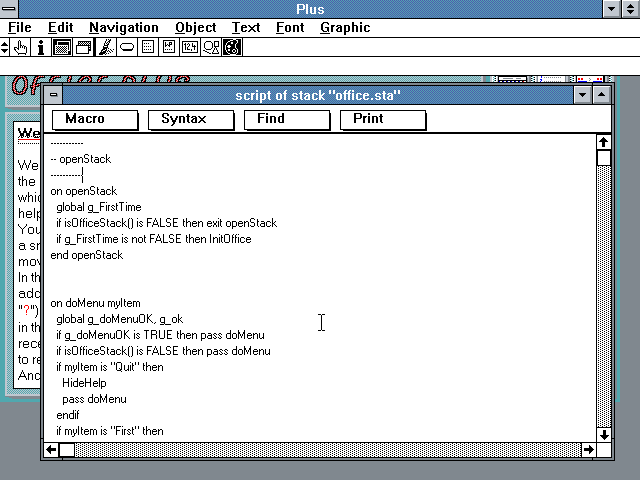Click the up/down arrows at toolbar start

(4, 47)
